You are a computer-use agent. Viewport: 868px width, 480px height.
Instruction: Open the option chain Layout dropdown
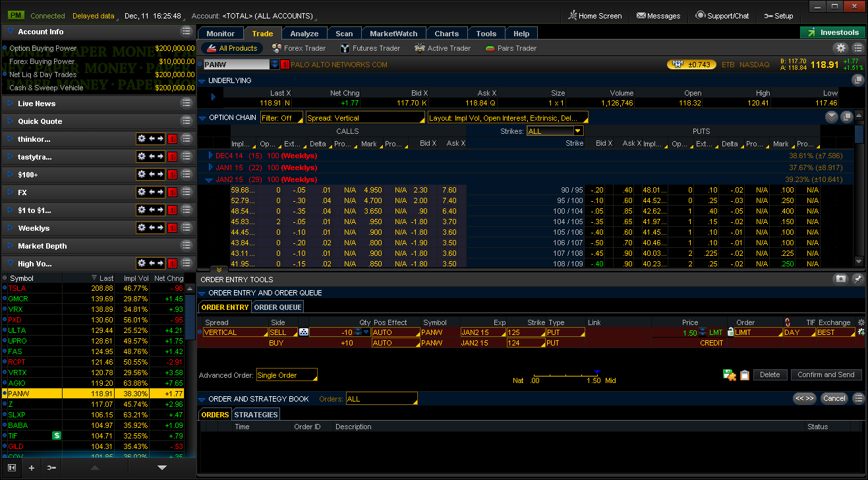tap(507, 118)
